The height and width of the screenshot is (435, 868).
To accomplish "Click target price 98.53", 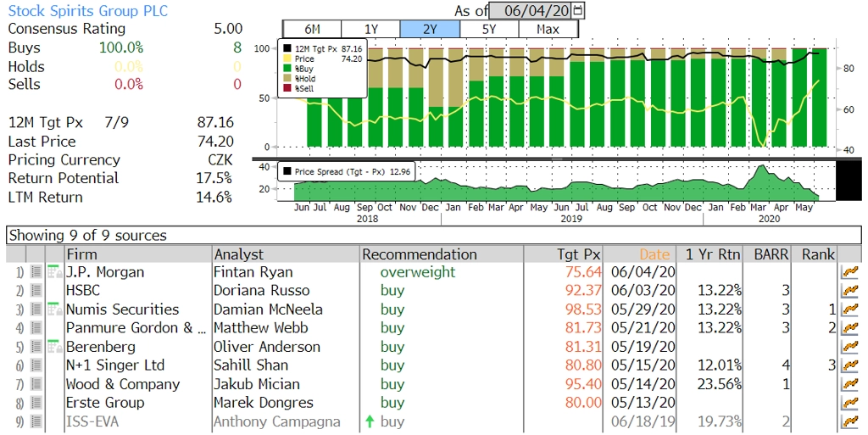I will coord(583,310).
